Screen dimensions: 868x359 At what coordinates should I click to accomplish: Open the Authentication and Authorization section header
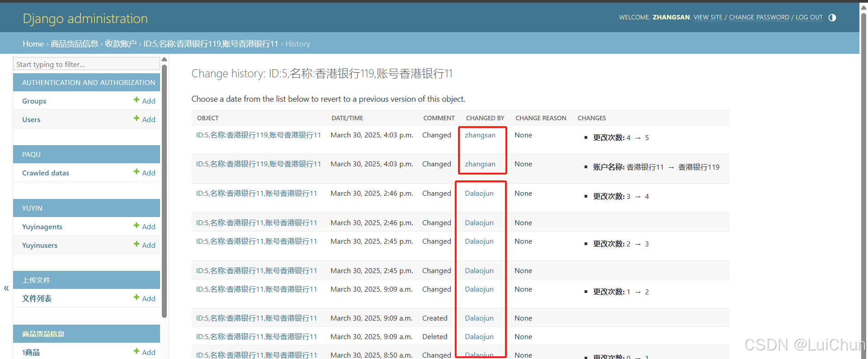pyautogui.click(x=89, y=82)
